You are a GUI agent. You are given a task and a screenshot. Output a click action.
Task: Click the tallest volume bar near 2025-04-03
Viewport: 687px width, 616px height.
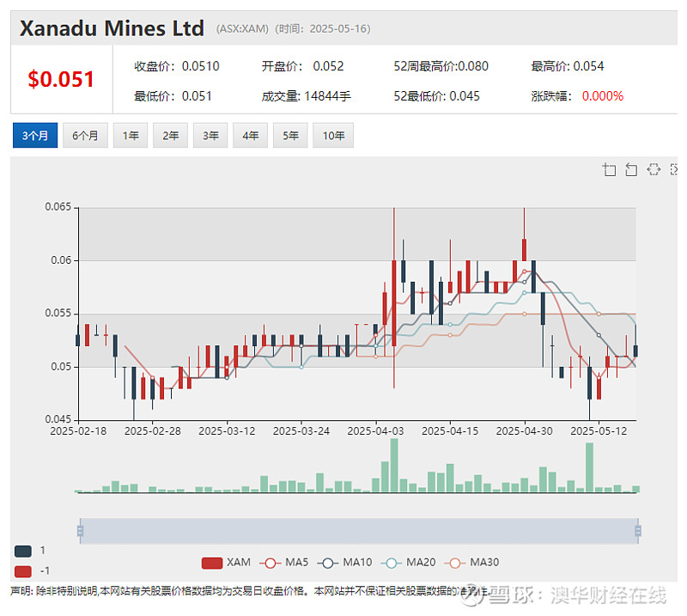(394, 465)
